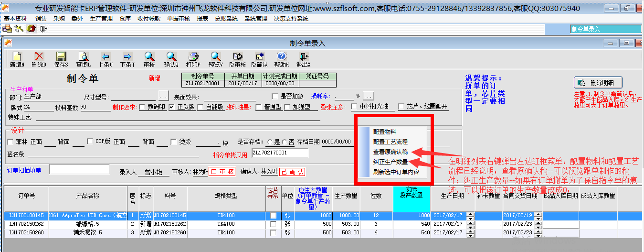The height and width of the screenshot is (252, 644).
Task: Check the 菲林 checkbox
Action: pyautogui.click(x=11, y=142)
